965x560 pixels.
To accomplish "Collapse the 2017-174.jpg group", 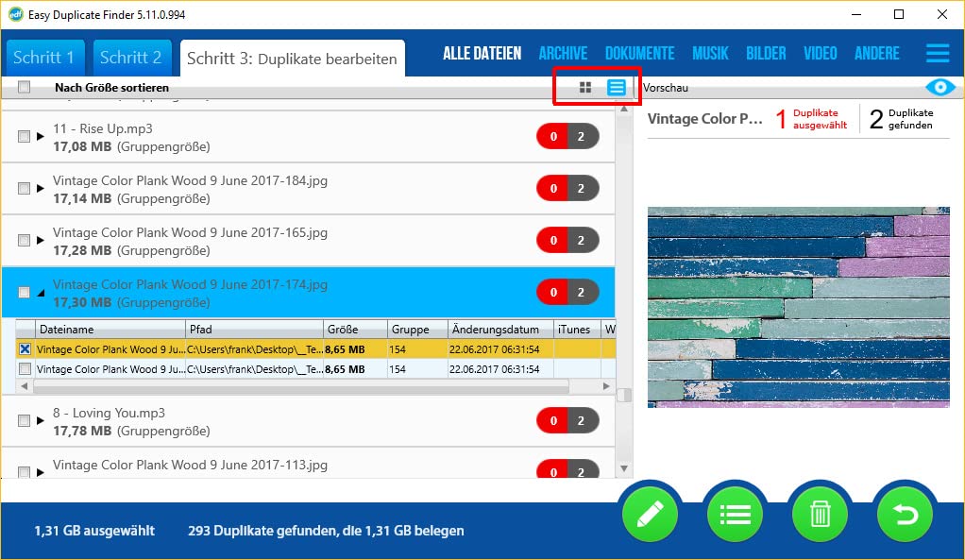I will point(40,293).
